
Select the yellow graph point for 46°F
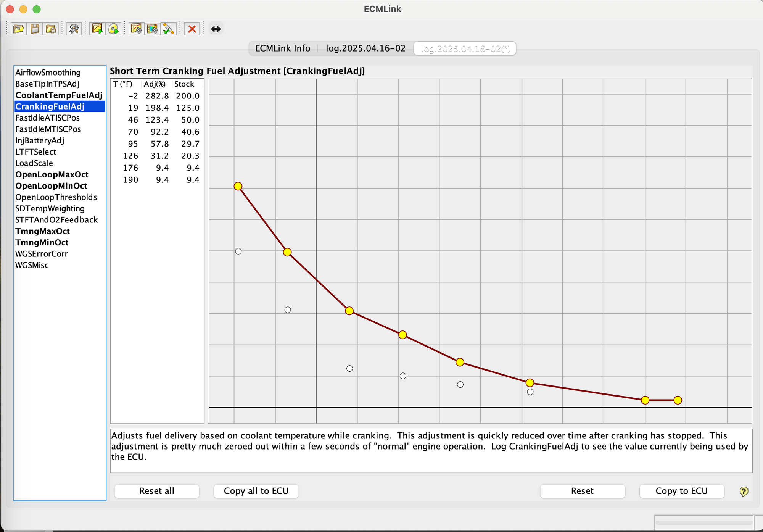[349, 311]
